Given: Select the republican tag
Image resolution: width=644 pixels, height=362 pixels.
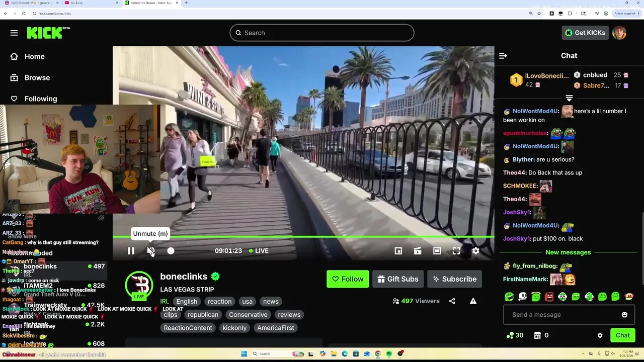Looking at the screenshot, I should 203,315.
